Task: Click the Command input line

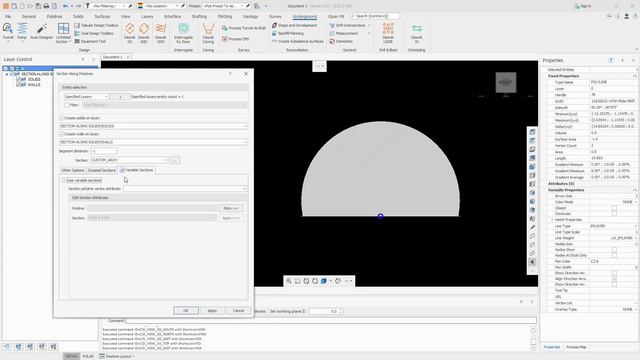Action: pos(331,321)
